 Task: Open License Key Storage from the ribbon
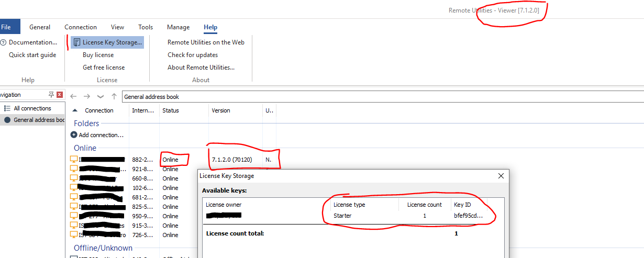[x=107, y=42]
